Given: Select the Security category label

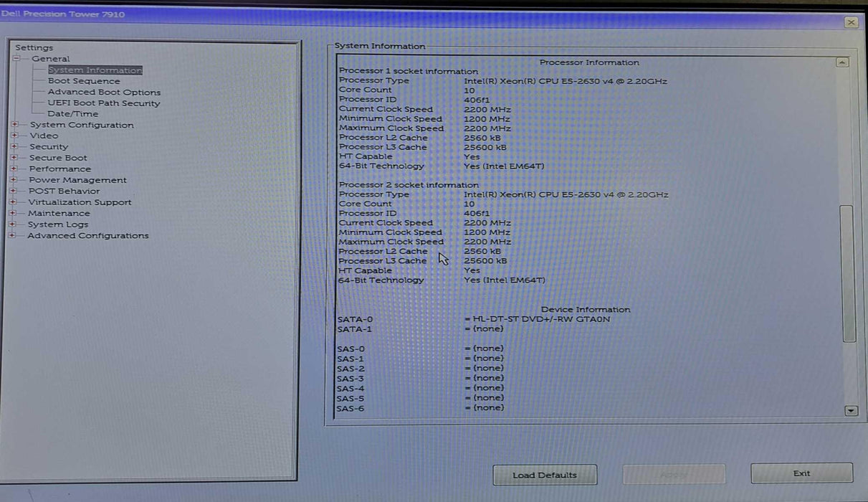Looking at the screenshot, I should click(x=49, y=146).
